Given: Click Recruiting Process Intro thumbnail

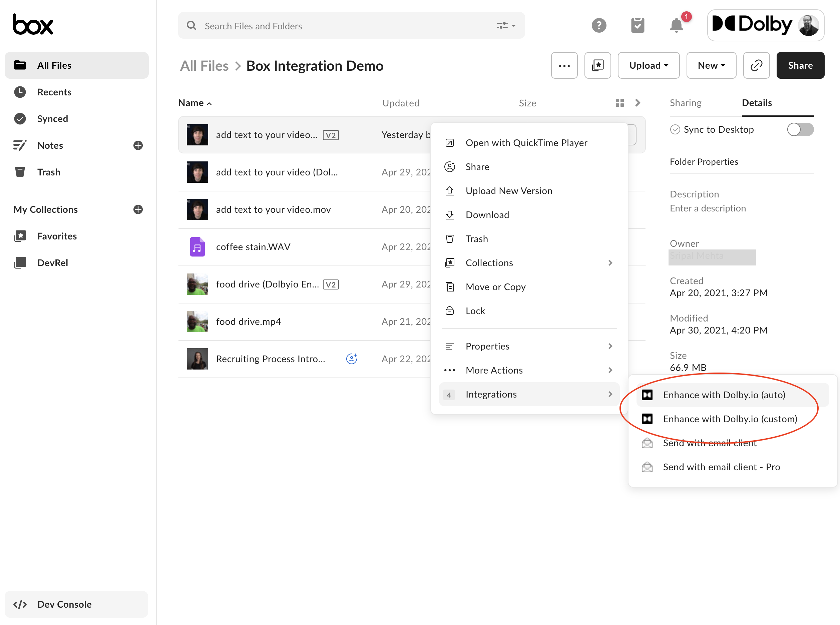Looking at the screenshot, I should 197,359.
